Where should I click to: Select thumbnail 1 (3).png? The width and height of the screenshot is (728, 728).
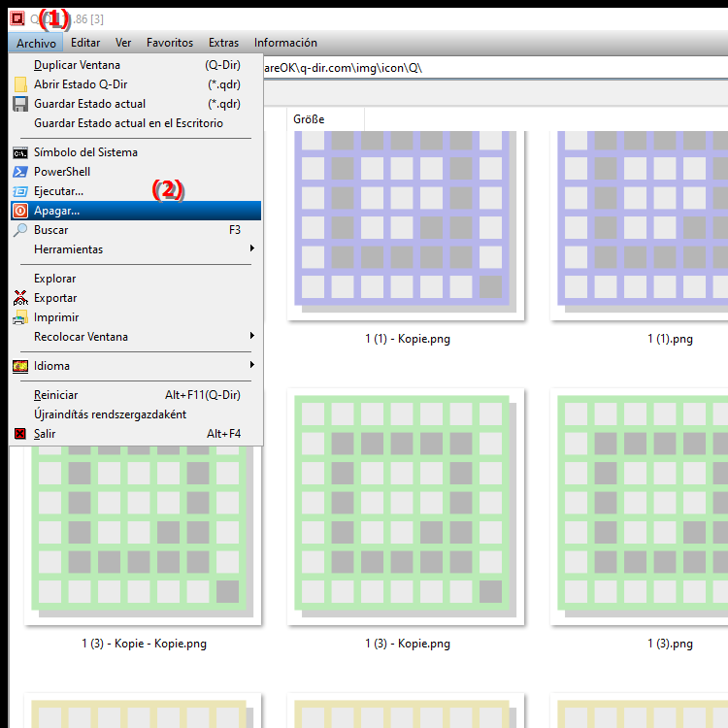[639, 507]
